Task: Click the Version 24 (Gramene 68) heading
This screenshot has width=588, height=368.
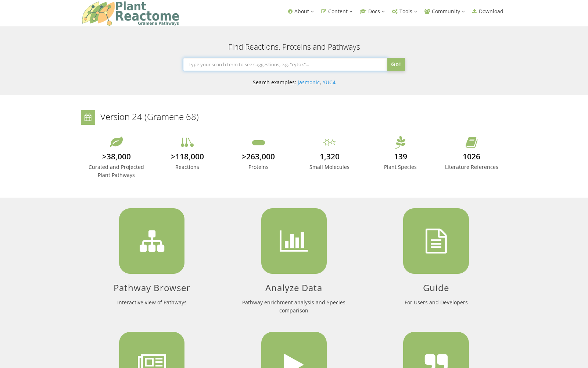Action: (150, 117)
